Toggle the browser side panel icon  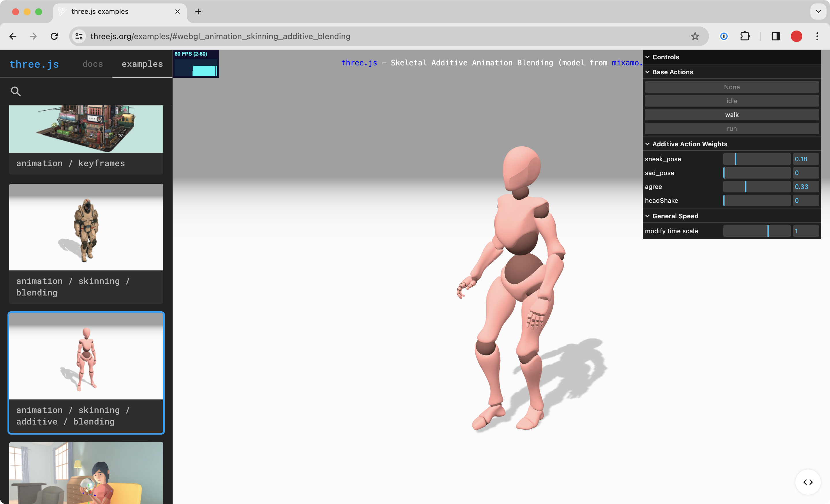pyautogui.click(x=776, y=36)
